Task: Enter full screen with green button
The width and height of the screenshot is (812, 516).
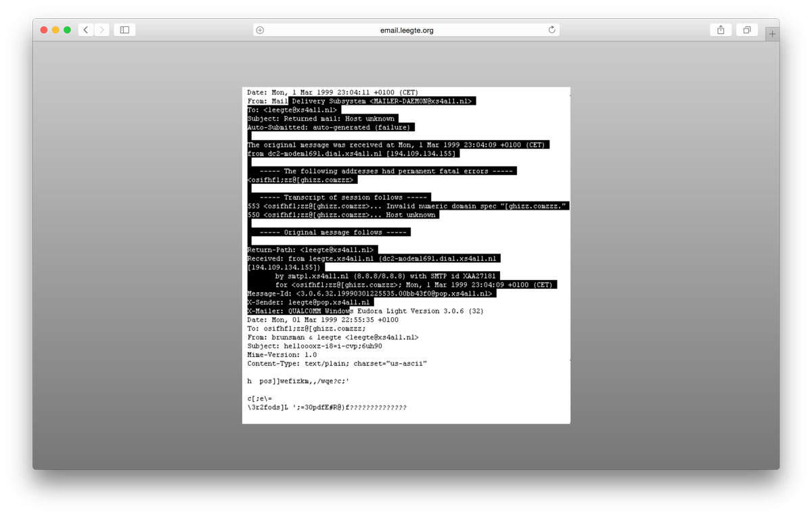Action: coord(67,30)
